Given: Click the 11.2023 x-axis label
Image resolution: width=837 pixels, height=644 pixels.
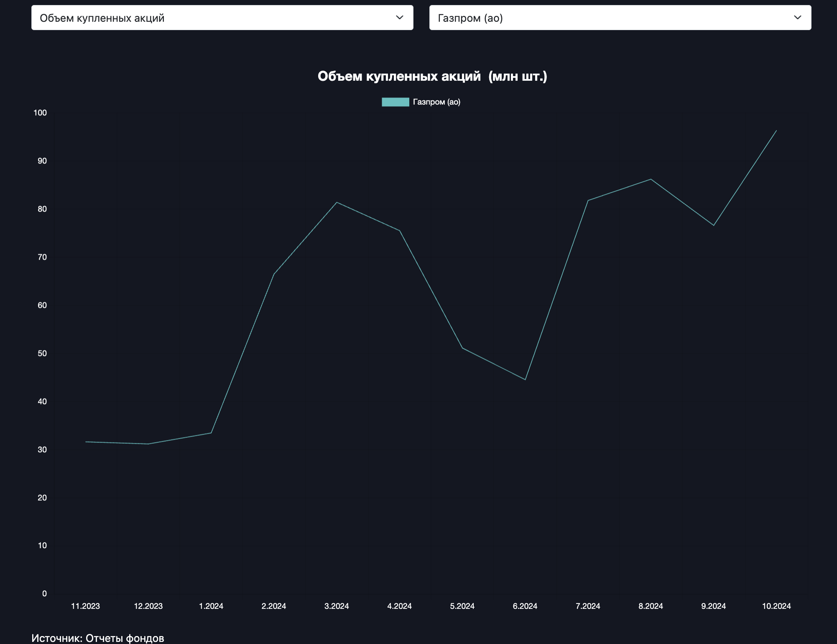Looking at the screenshot, I should click(85, 606).
